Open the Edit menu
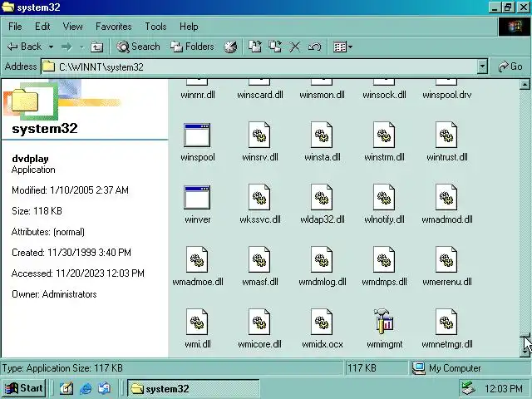The height and width of the screenshot is (399, 532). click(42, 27)
